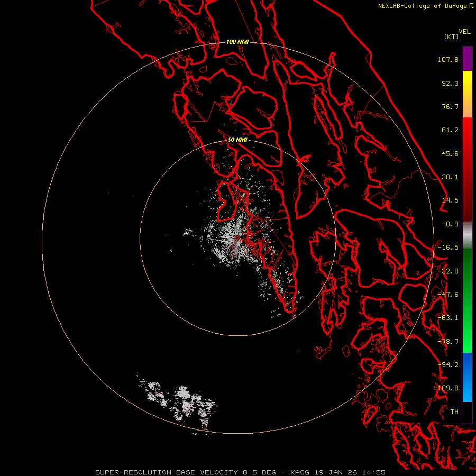Click the VEL legend heading
Image resolution: width=476 pixels, height=476 pixels.
click(x=464, y=31)
